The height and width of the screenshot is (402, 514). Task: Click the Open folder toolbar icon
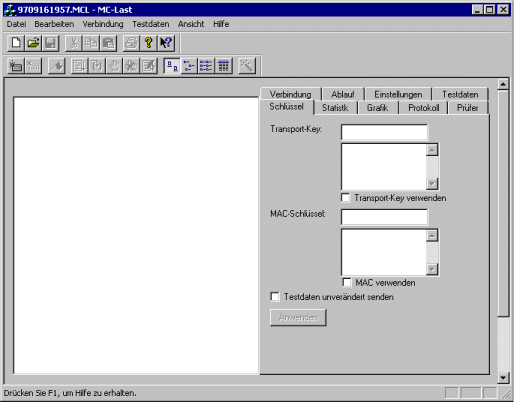(33, 43)
